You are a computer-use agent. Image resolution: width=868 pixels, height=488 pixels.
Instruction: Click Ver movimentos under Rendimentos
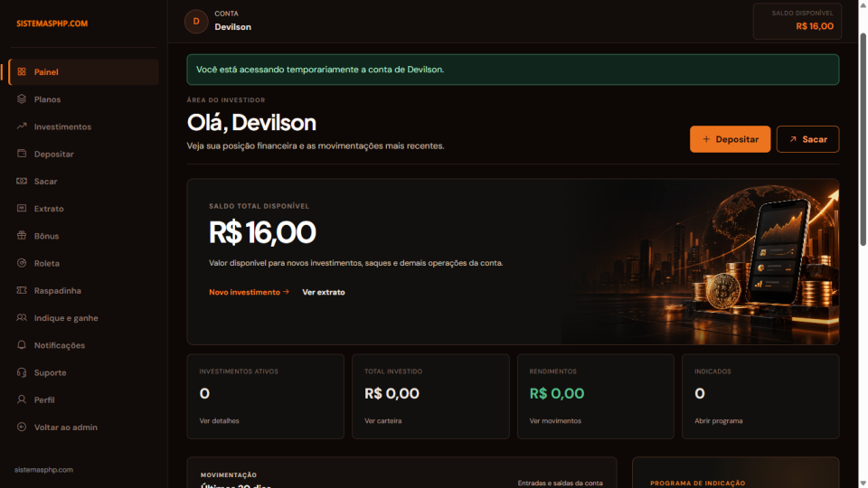click(x=555, y=421)
